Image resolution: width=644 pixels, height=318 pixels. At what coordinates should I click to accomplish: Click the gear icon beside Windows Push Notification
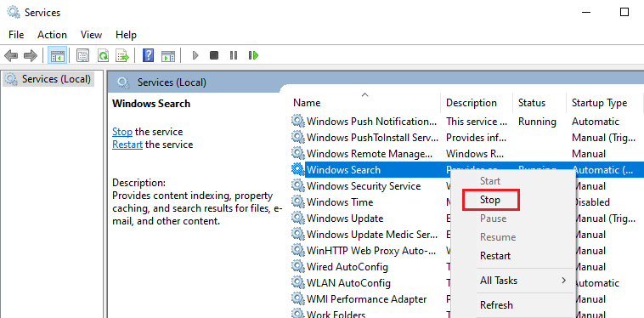coord(297,122)
